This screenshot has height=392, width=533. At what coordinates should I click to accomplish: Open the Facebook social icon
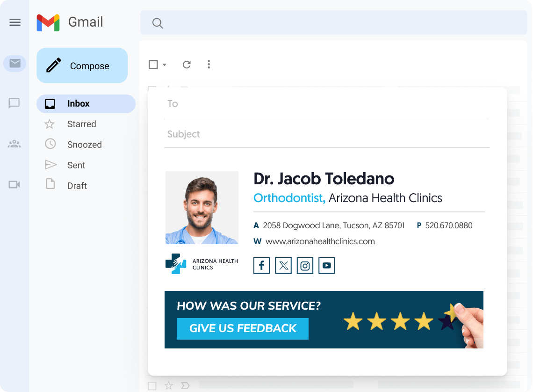262,266
